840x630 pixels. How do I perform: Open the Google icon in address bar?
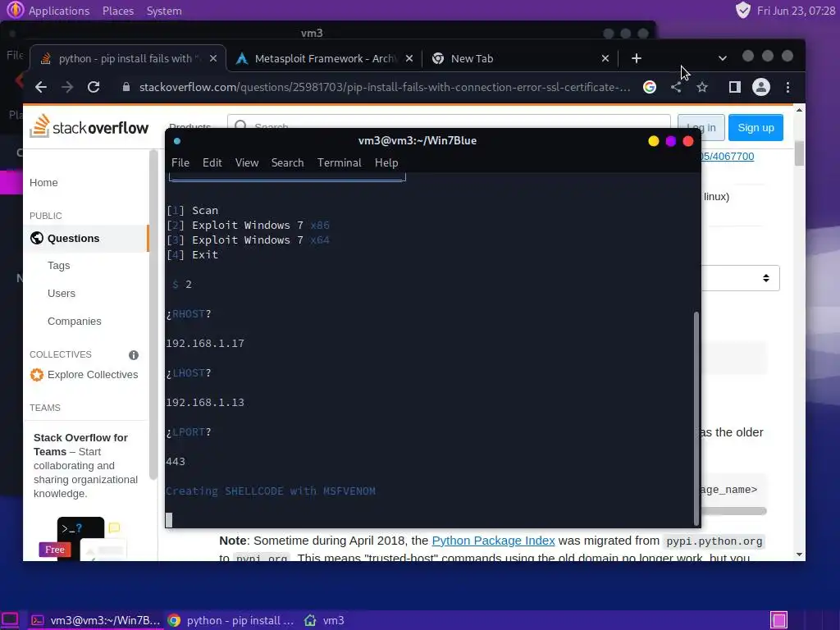[x=650, y=87]
